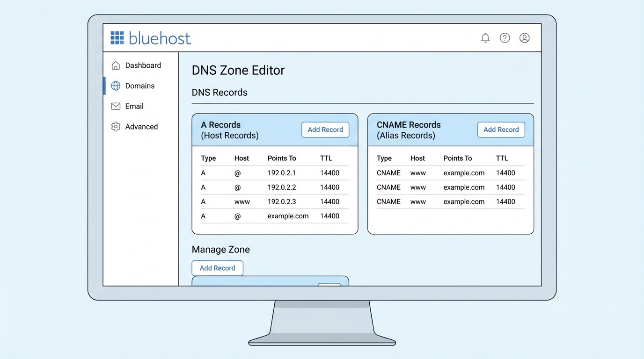The image size is (644, 359).
Task: Click the A record pointing to example.com
Action: pos(274,216)
